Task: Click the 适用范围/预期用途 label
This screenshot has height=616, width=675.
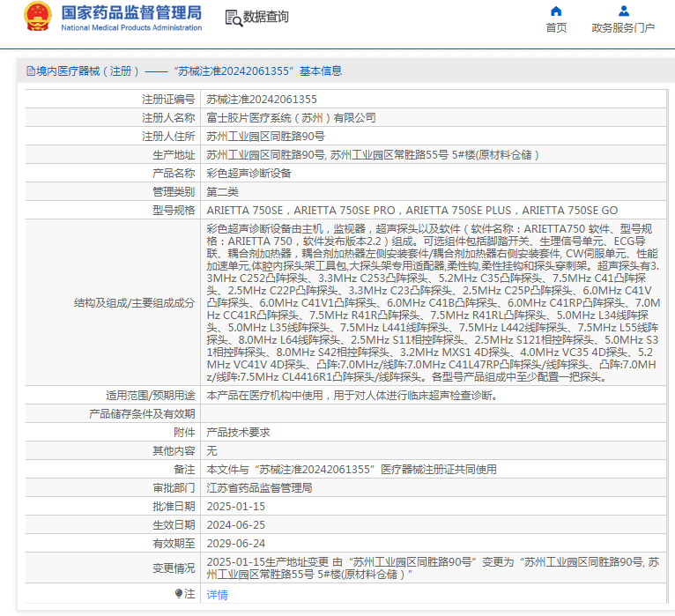Action: click(150, 396)
